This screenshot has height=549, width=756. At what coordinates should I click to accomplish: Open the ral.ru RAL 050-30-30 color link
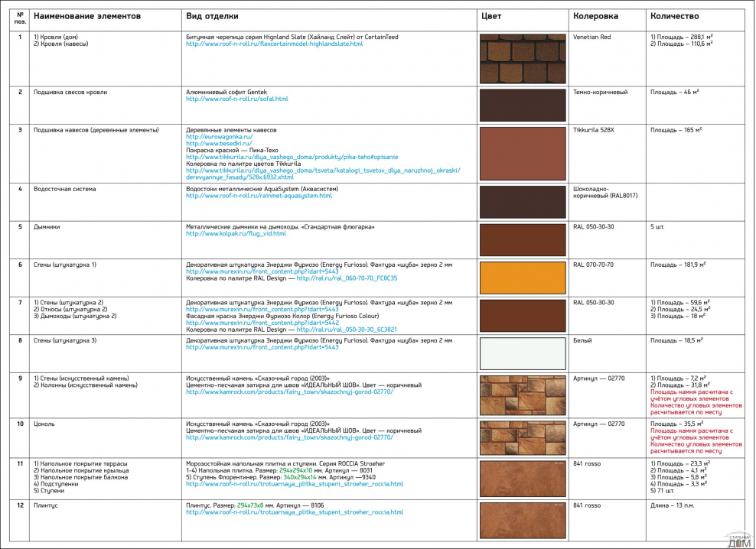347,330
